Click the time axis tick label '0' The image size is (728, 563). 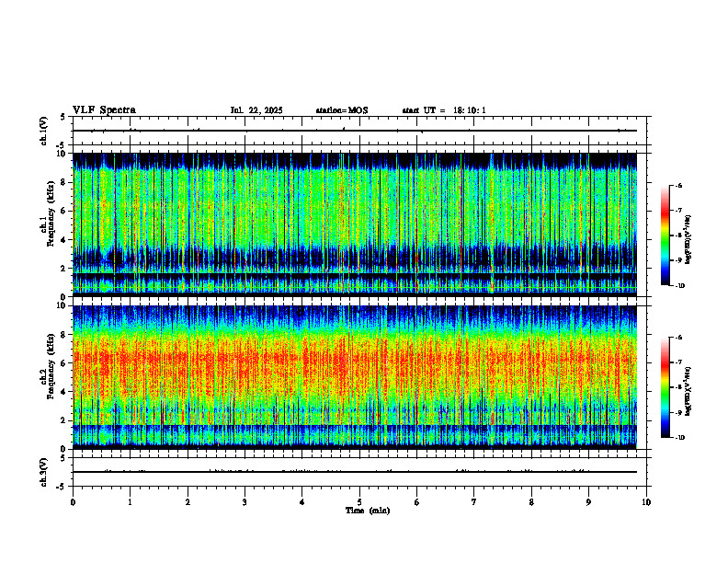coord(73,502)
